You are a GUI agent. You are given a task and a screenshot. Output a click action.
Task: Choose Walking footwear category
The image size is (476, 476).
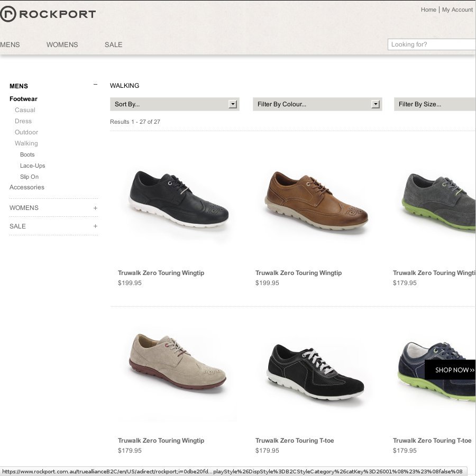pyautogui.click(x=26, y=143)
